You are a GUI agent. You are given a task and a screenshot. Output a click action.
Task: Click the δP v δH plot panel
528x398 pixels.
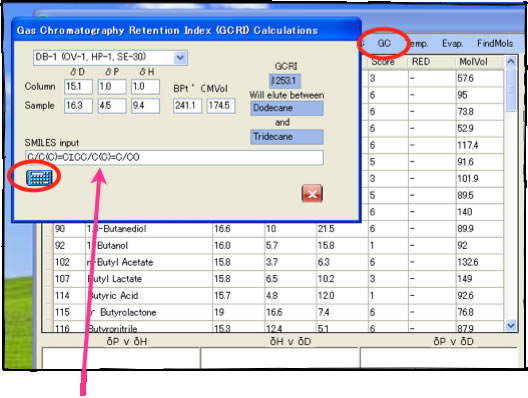tap(121, 358)
